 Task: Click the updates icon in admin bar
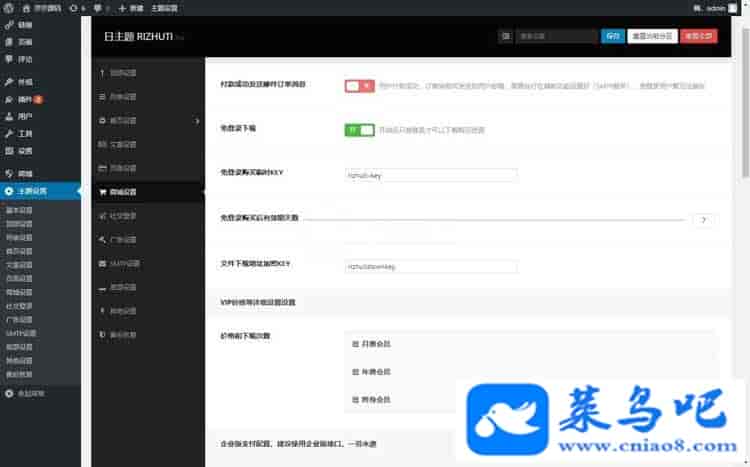click(71, 7)
